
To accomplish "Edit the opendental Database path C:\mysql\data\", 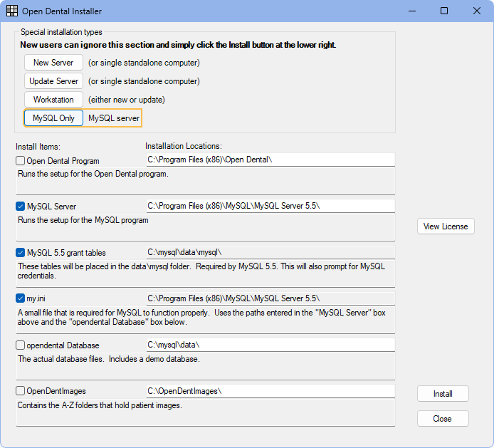I will pyautogui.click(x=270, y=345).
